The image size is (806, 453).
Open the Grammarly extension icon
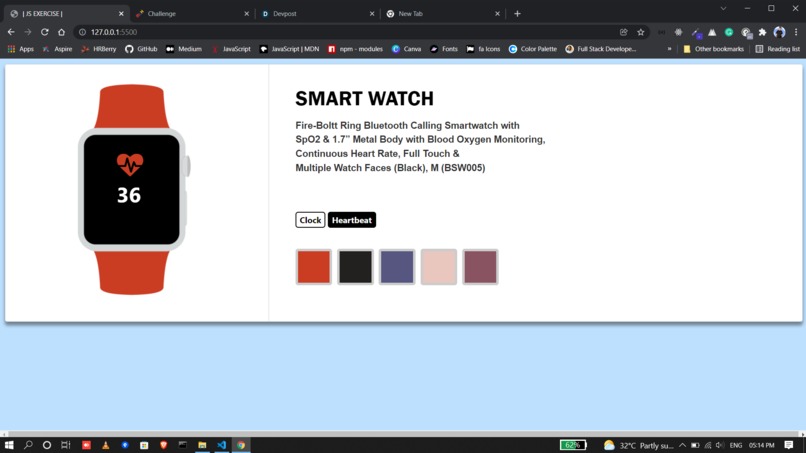(x=729, y=32)
